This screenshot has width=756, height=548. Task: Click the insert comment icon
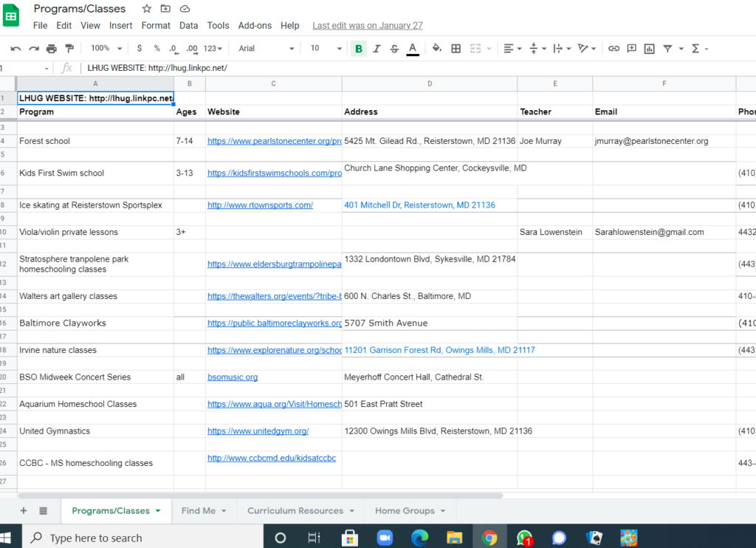631,48
